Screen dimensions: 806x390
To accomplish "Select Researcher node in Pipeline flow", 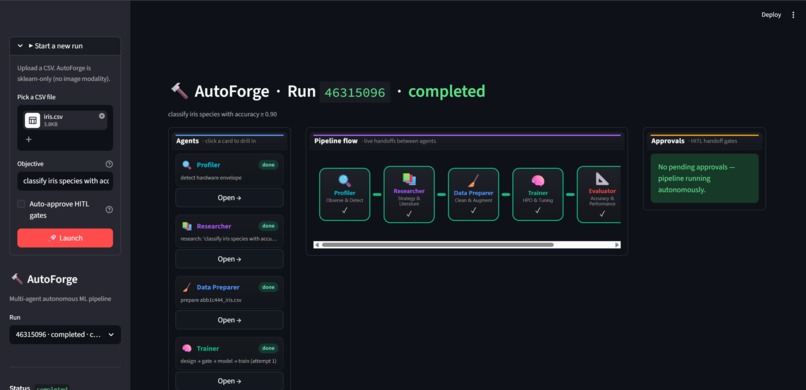I will (409, 195).
